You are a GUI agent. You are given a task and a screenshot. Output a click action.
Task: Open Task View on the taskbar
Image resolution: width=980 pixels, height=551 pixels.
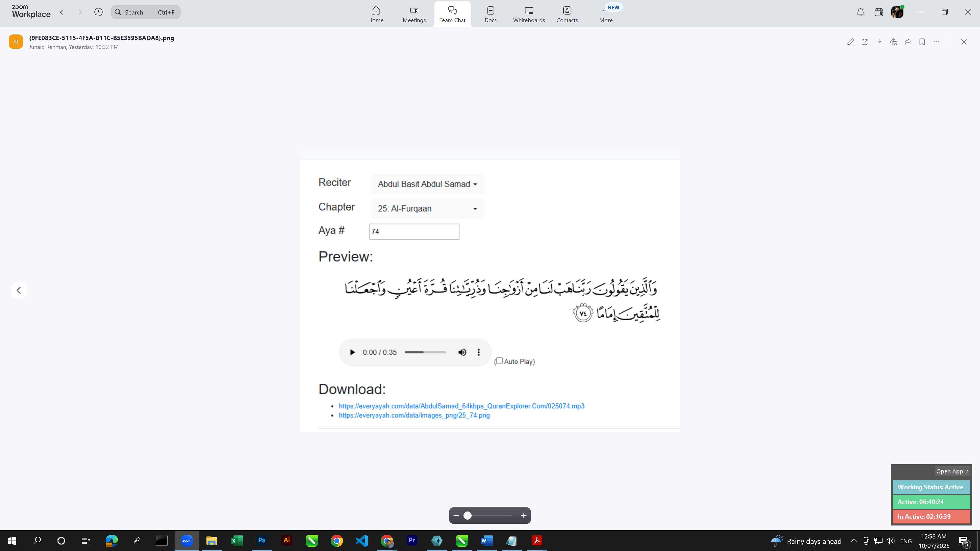[x=85, y=541]
